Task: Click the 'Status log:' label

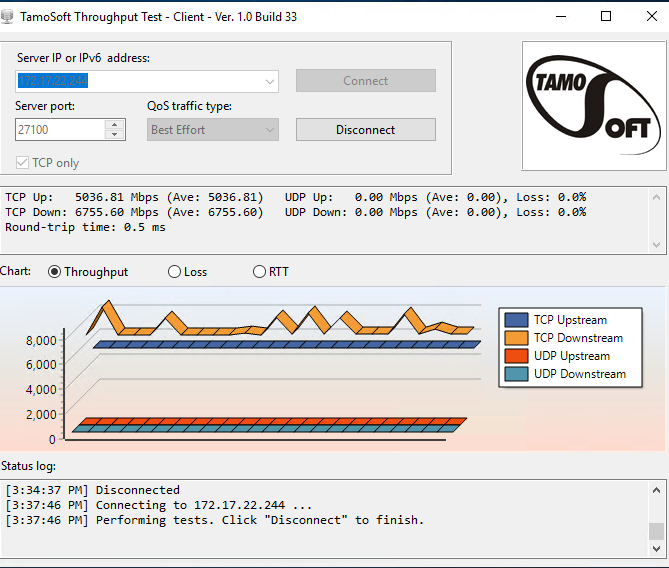Action: click(28, 466)
